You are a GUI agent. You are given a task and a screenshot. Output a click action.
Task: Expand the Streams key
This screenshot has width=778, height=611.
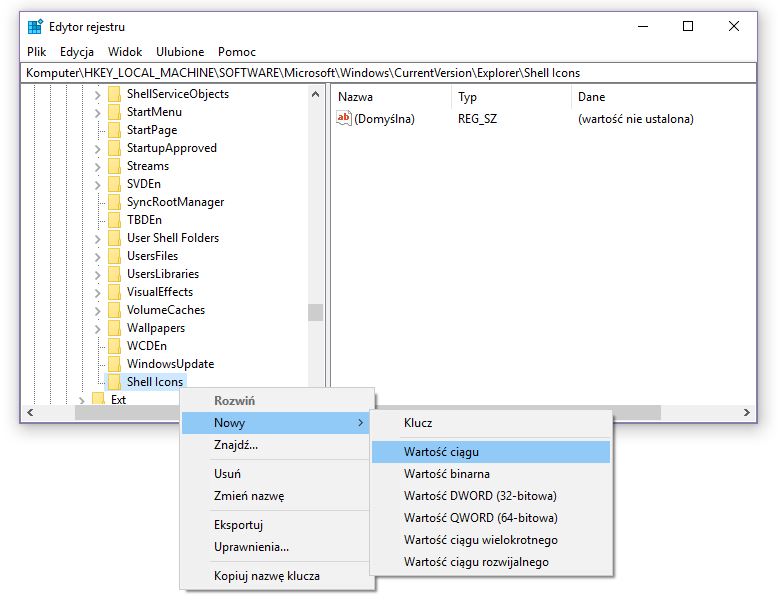(97, 167)
